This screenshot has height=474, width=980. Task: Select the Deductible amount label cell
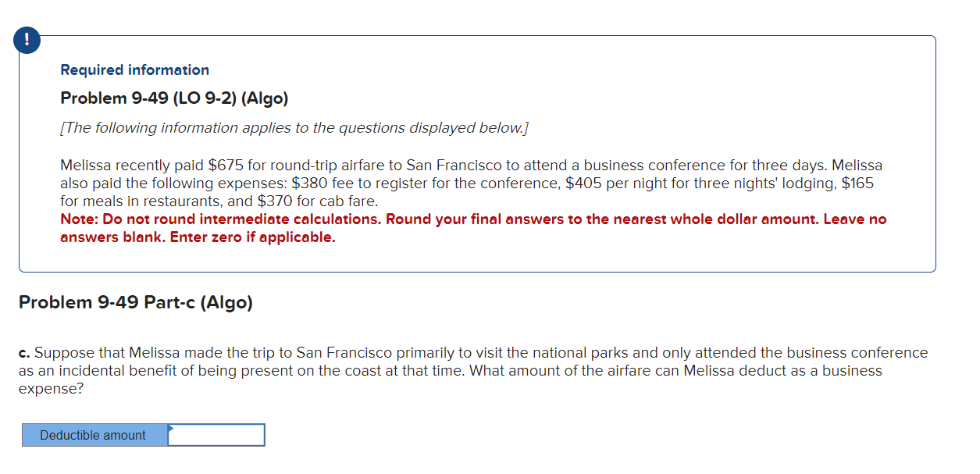[94, 435]
